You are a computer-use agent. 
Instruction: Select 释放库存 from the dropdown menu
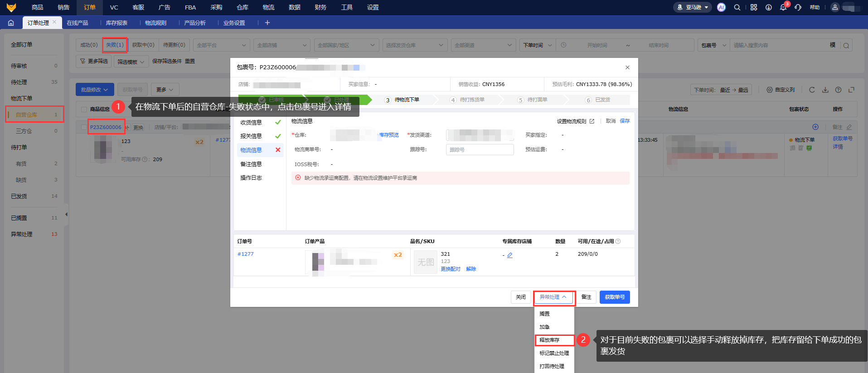pos(549,340)
